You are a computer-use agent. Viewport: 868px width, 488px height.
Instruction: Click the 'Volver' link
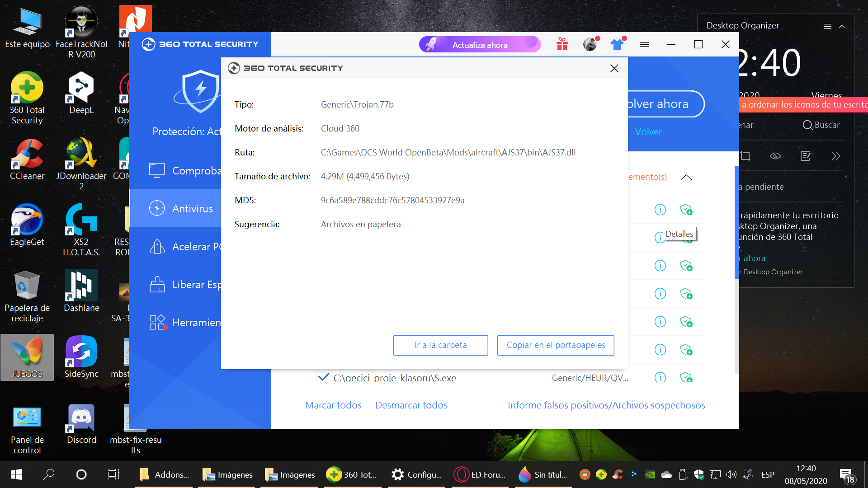point(648,131)
